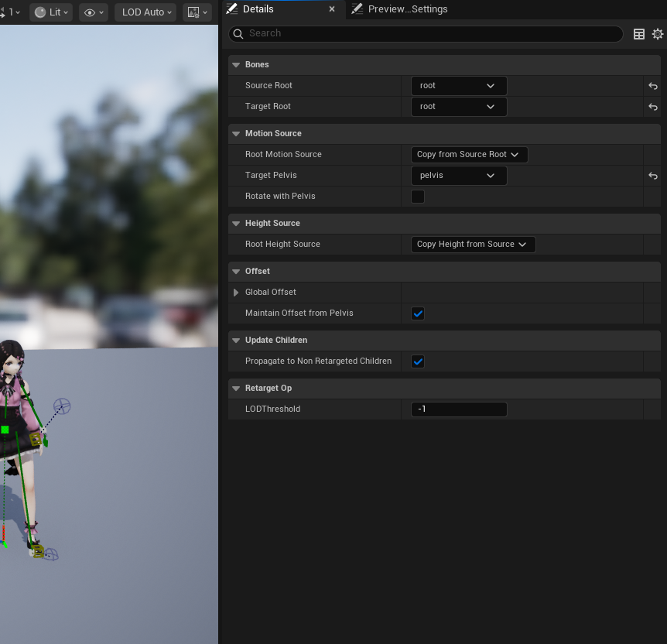Enable Rotate with Pelvis checkbox
This screenshot has height=644, width=667.
[418, 197]
